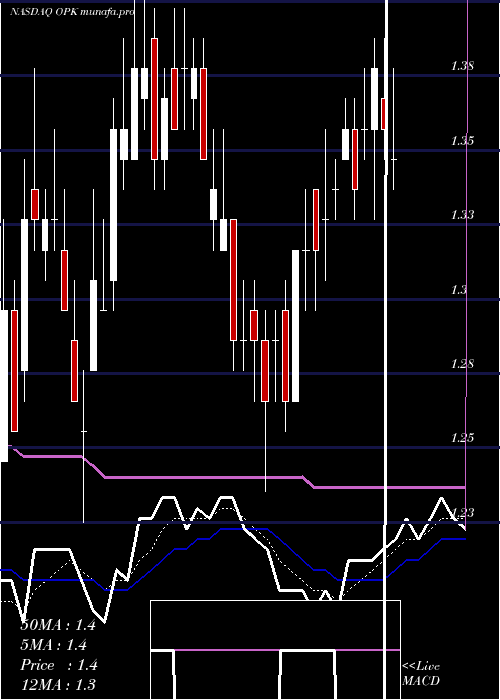The height and width of the screenshot is (700, 500).
Task: Click the 1.28 price axis label
Action: coord(462,364)
